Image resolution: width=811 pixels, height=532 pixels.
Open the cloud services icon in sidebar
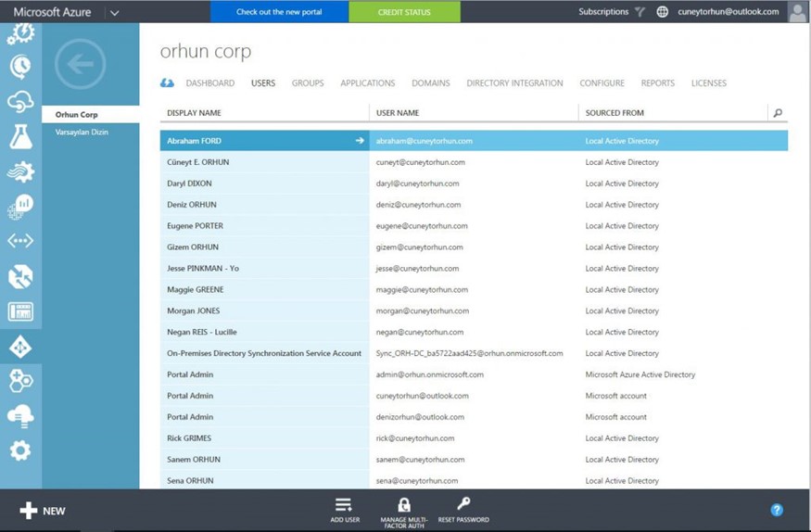coord(20,102)
